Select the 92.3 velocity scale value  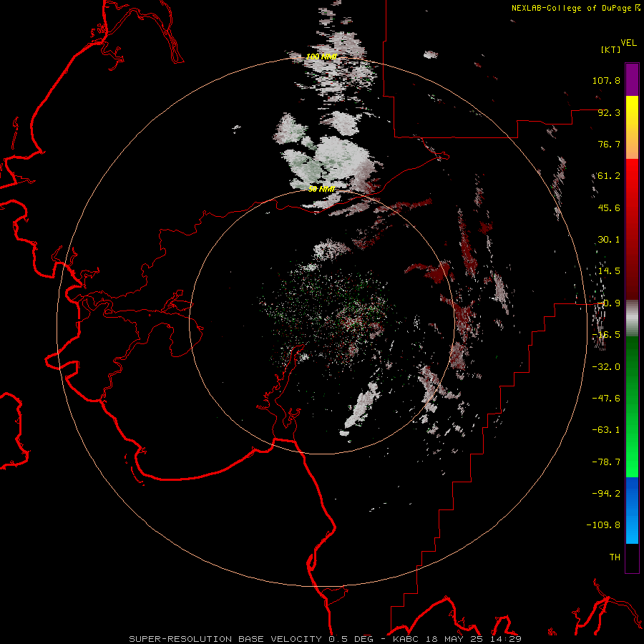(x=609, y=112)
